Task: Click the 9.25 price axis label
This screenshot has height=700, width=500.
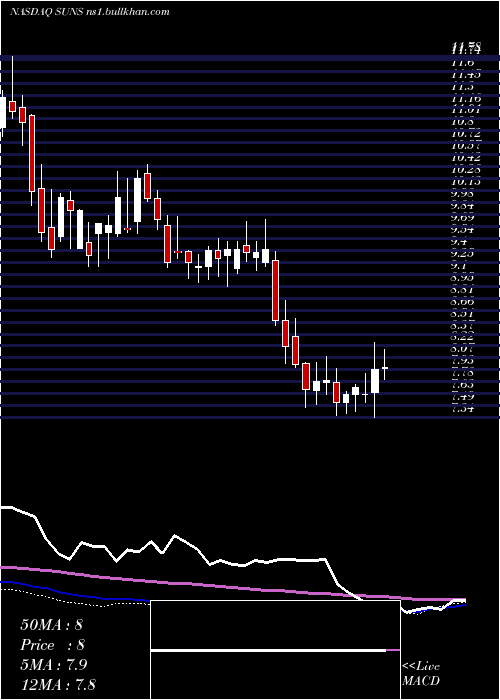Action: pos(463,254)
